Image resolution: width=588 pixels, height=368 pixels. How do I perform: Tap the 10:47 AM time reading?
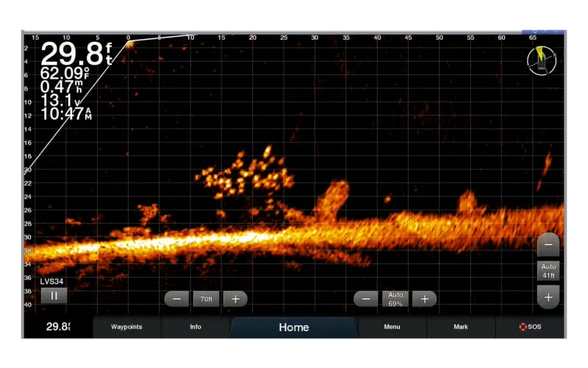66,114
